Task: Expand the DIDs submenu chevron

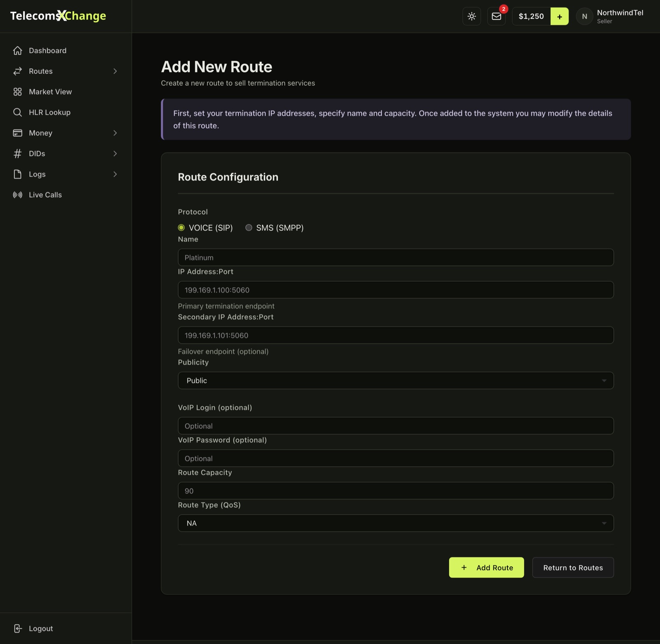Action: pos(115,153)
